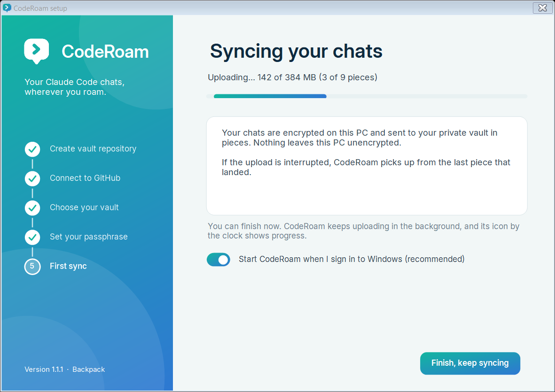555x392 pixels.
Task: Click the checkmark beside Connect to GitHub
Action: click(32, 178)
